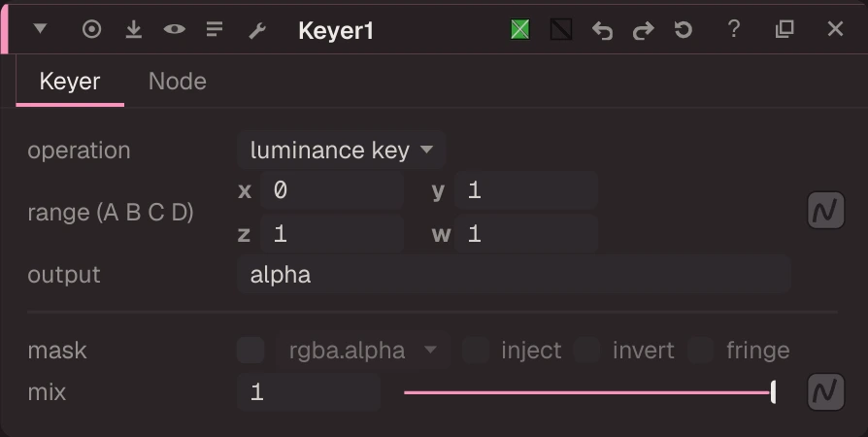The width and height of the screenshot is (868, 437).
Task: Click the Keyer1 node name field
Action: click(336, 30)
